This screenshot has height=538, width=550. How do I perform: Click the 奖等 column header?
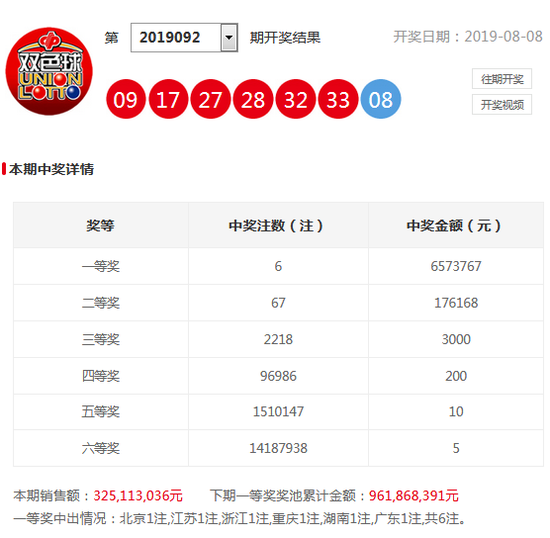(100, 226)
